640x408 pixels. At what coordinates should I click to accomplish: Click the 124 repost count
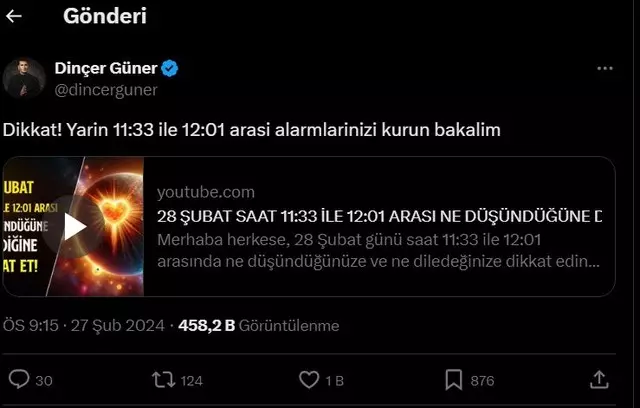click(x=191, y=381)
